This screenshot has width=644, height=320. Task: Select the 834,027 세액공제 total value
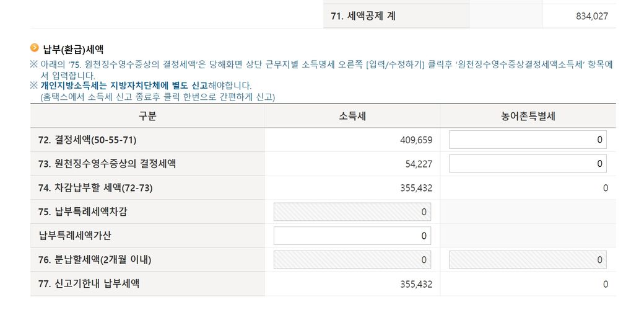click(591, 17)
